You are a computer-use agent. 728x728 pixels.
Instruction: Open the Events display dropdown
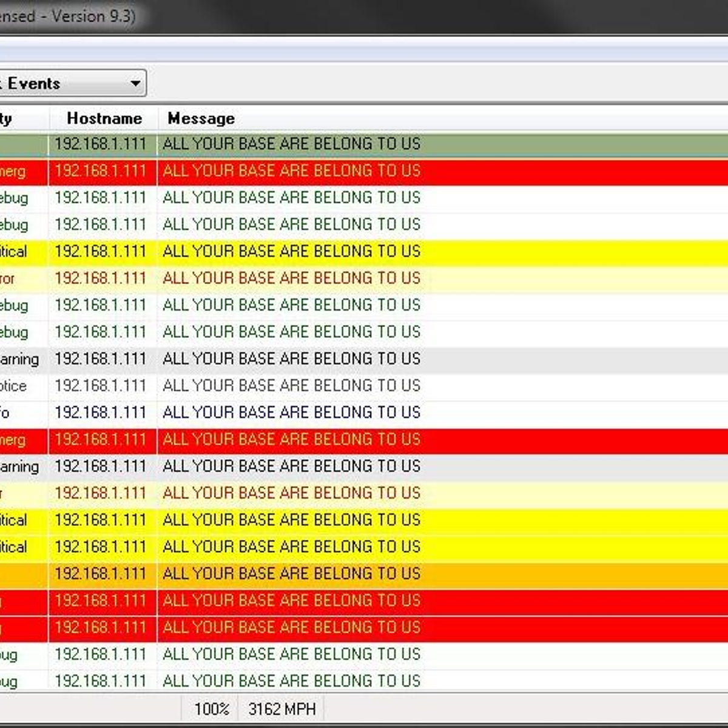[x=135, y=83]
